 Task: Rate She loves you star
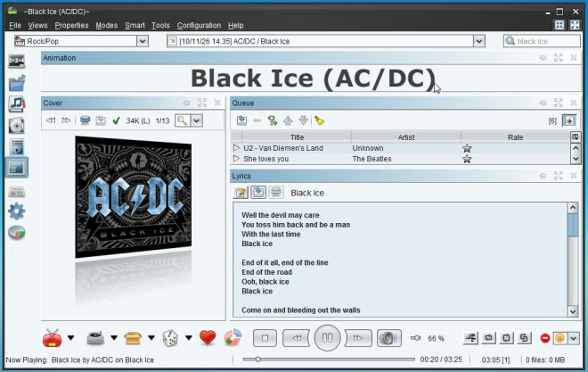(x=467, y=159)
